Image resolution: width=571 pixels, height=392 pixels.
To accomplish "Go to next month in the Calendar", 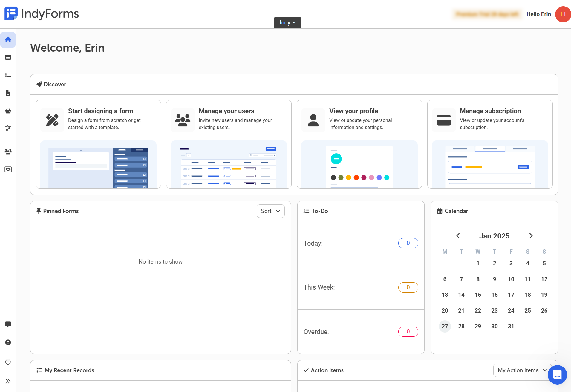I will pyautogui.click(x=531, y=236).
